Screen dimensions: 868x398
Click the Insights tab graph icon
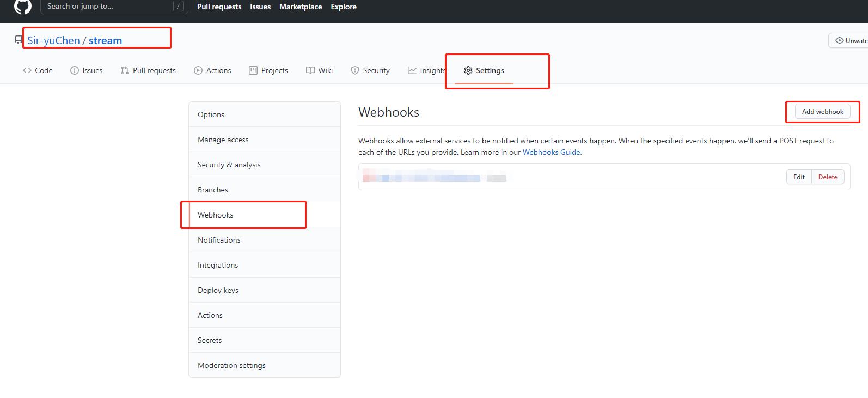[x=412, y=70]
